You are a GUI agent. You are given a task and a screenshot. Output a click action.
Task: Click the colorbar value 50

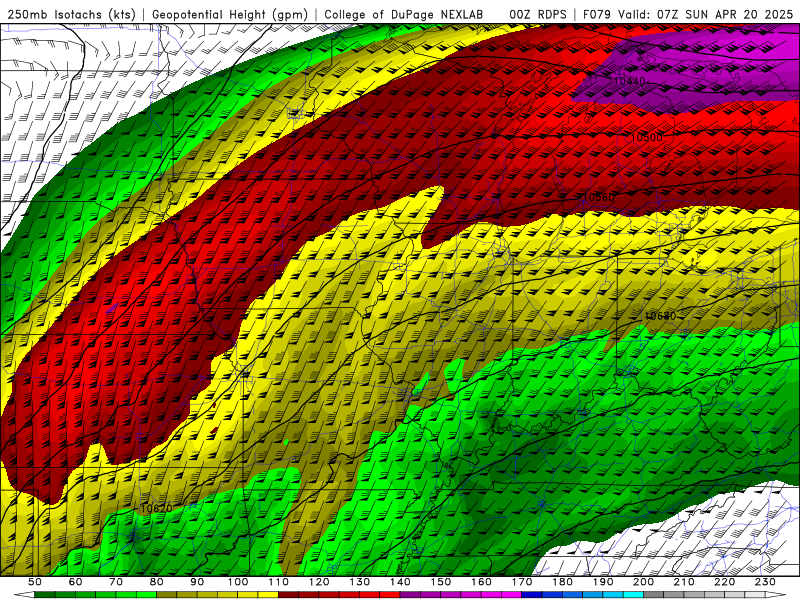[34, 582]
